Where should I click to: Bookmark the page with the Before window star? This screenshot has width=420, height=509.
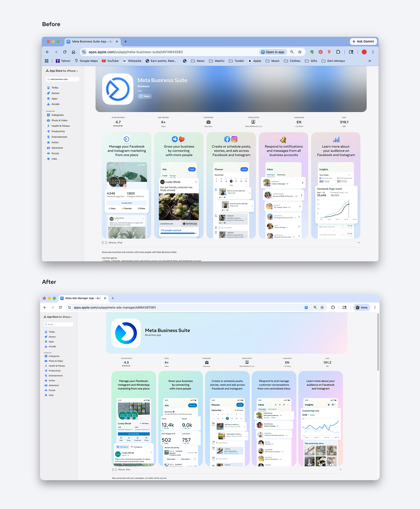tap(300, 52)
